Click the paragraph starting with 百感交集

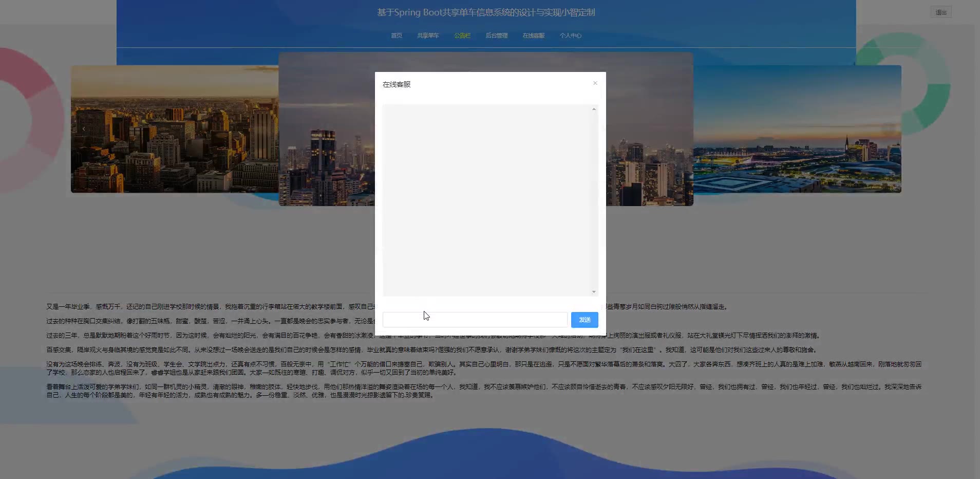pos(431,350)
